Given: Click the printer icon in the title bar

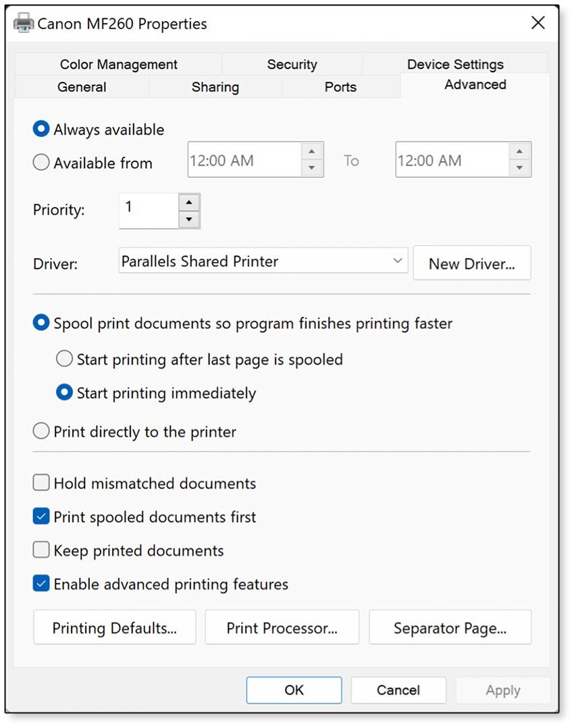Looking at the screenshot, I should coord(23,22).
